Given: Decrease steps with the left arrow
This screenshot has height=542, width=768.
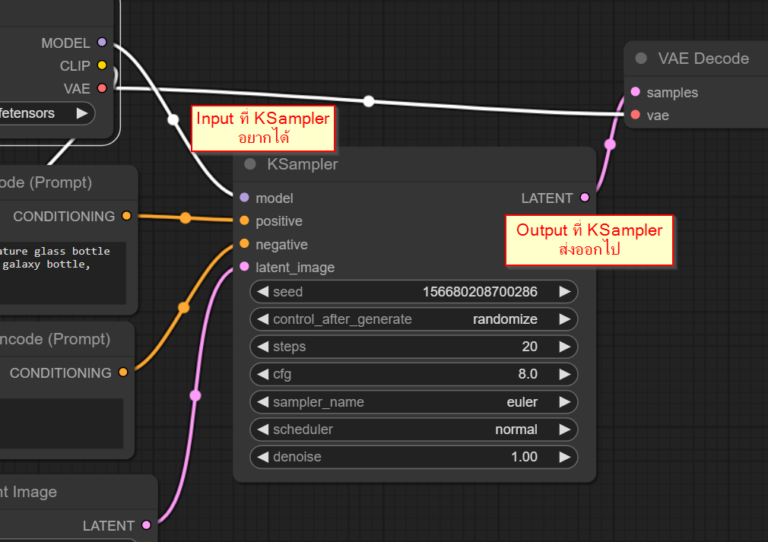Looking at the screenshot, I should 263,347.
